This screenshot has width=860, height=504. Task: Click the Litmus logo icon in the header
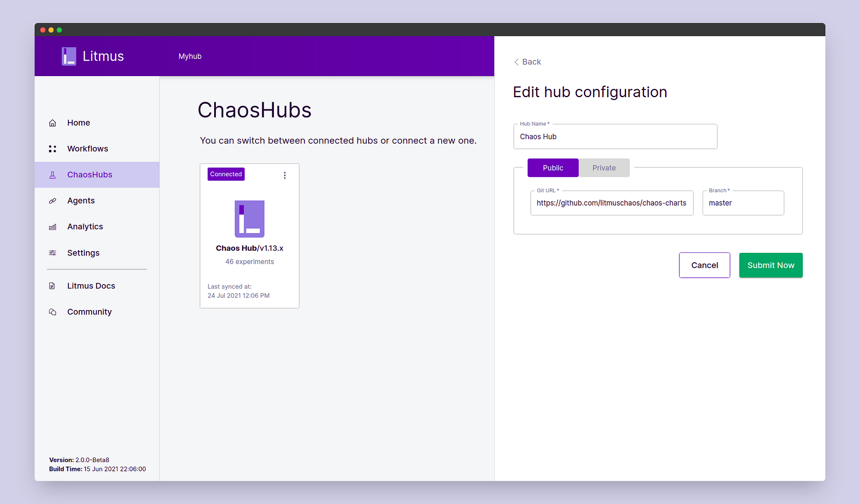pyautogui.click(x=69, y=56)
